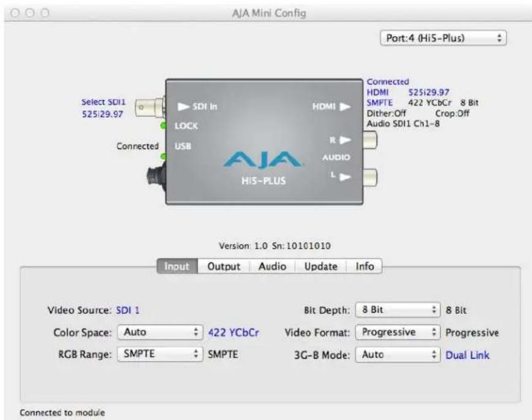The image size is (532, 420).
Task: Click the green LOCK indicator LED
Action: pos(164,126)
